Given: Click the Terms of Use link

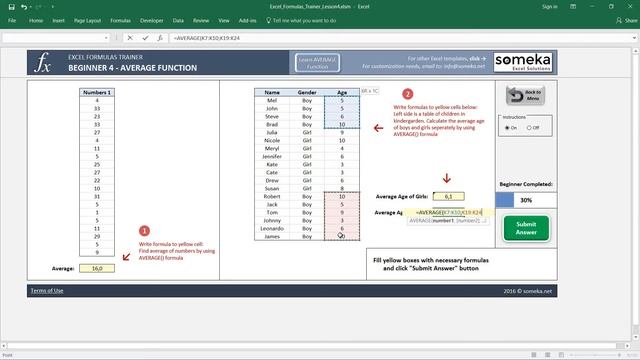Looking at the screenshot, I should [47, 291].
